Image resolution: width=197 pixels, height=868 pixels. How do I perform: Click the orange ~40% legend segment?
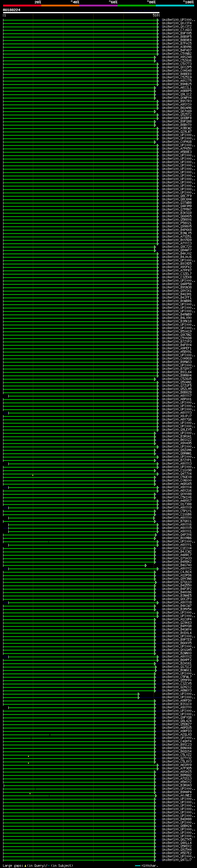click(x=60, y=6)
